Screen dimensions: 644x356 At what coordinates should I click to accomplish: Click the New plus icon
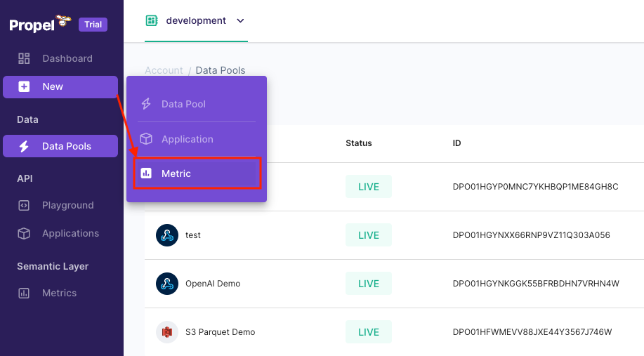pos(24,87)
